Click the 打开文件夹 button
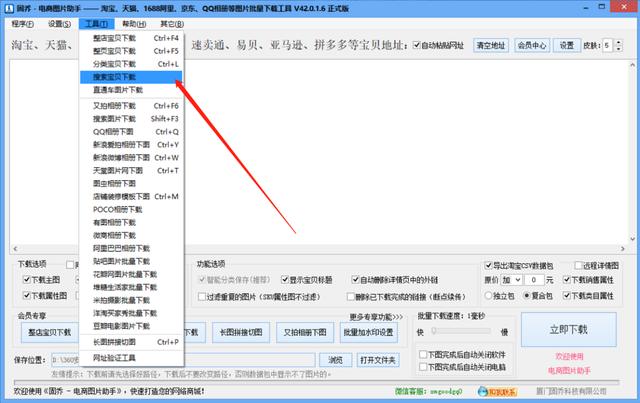The width and height of the screenshot is (640, 403). tap(378, 360)
